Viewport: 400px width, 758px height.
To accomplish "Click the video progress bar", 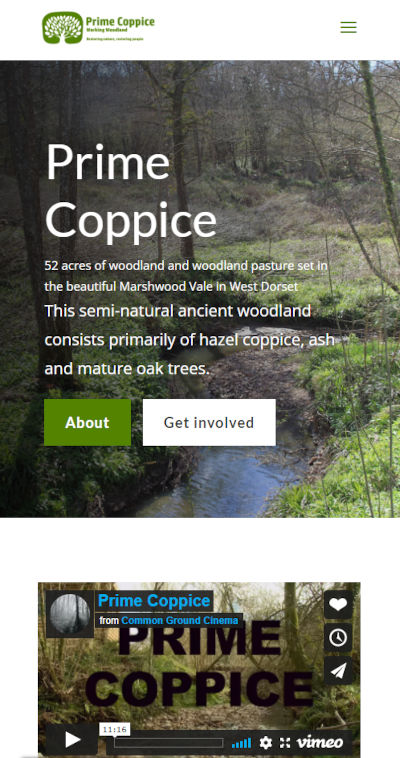I will click(169, 743).
